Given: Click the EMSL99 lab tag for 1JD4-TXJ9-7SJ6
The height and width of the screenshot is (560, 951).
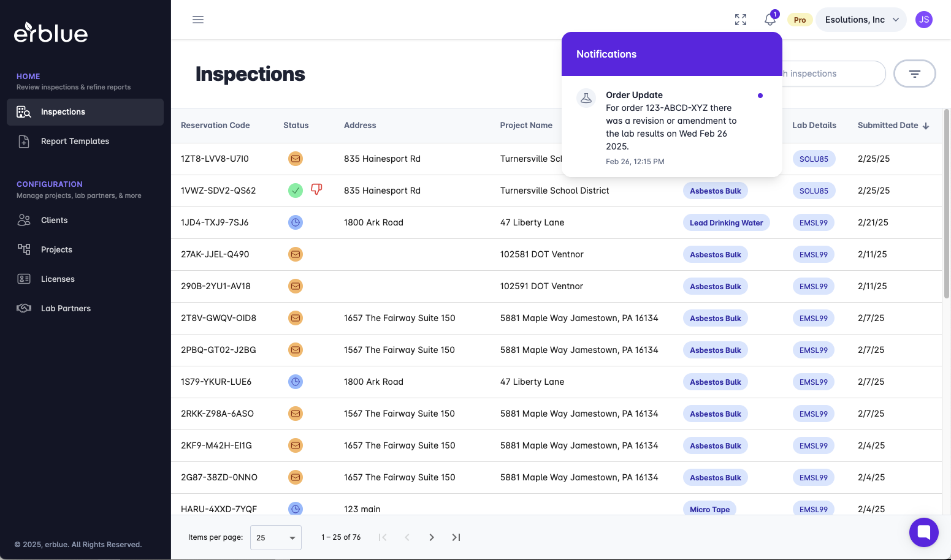Looking at the screenshot, I should click(x=814, y=222).
